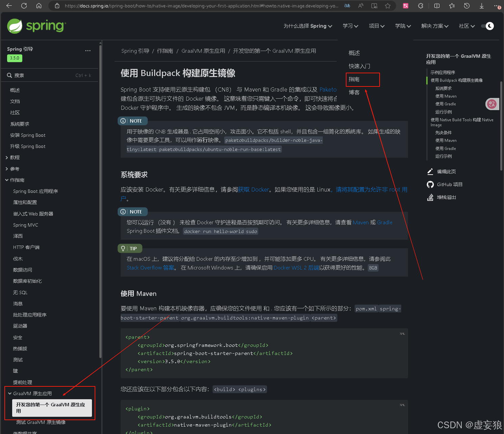
Task: Open 示例应用程序 in right table of contents
Action: coord(443,73)
